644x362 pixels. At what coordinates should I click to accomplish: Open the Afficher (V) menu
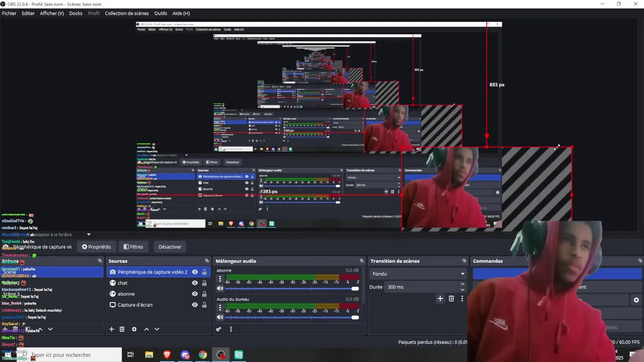[52, 13]
